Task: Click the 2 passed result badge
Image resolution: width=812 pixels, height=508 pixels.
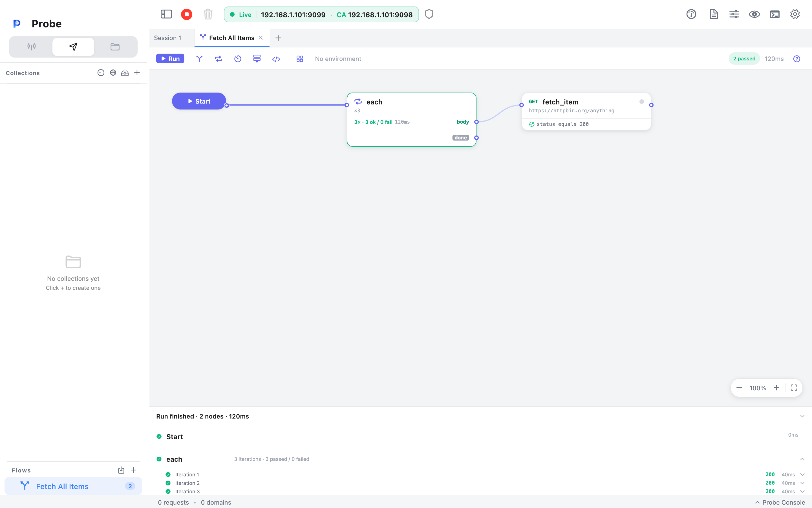Action: click(744, 58)
